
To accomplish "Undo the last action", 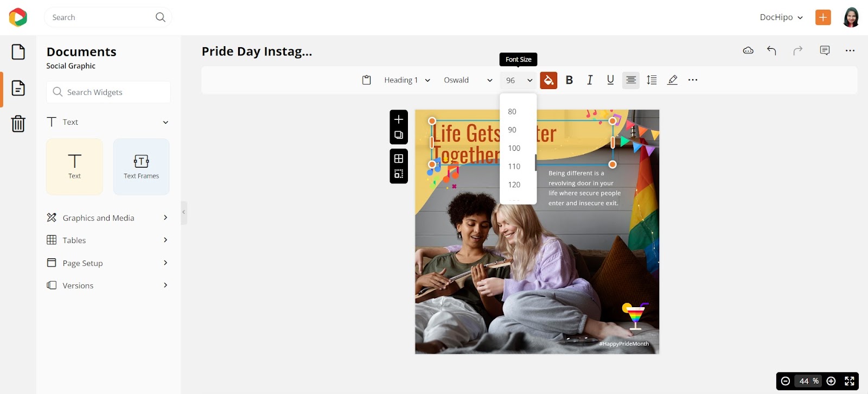I will 771,50.
